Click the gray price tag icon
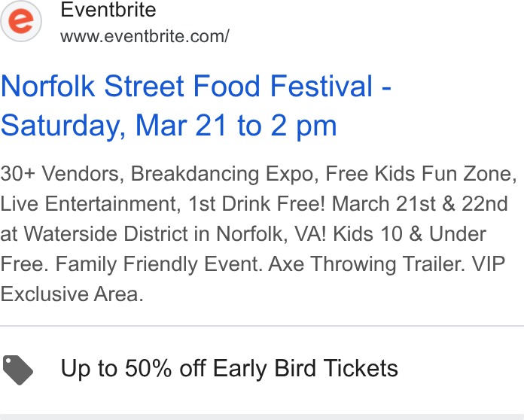The width and height of the screenshot is (524, 420). coord(18,370)
